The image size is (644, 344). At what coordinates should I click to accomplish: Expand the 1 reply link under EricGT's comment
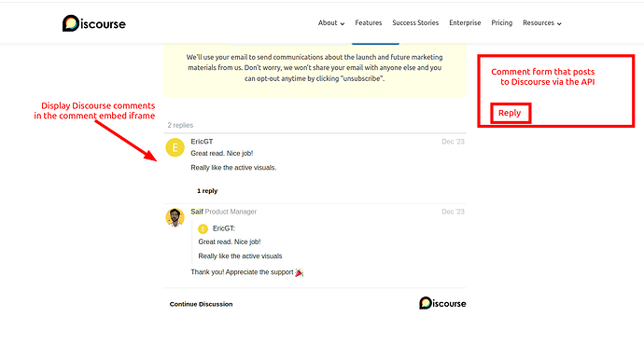point(207,191)
